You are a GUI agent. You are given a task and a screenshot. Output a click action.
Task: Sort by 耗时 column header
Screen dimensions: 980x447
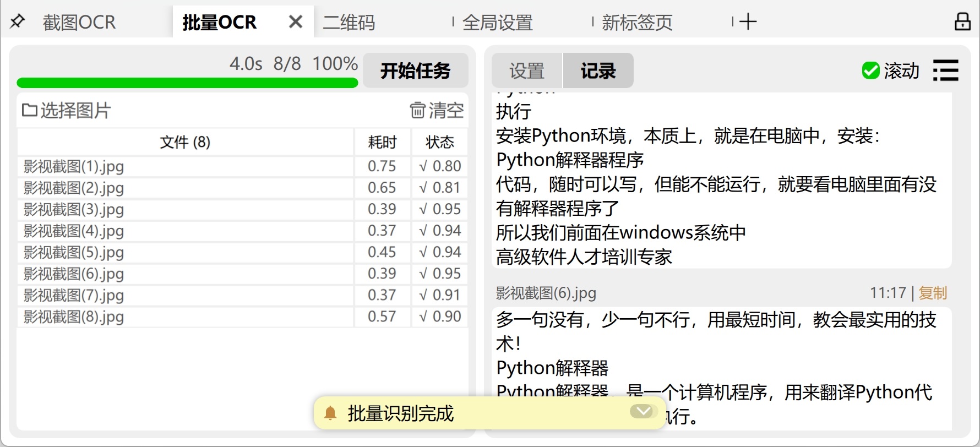382,143
